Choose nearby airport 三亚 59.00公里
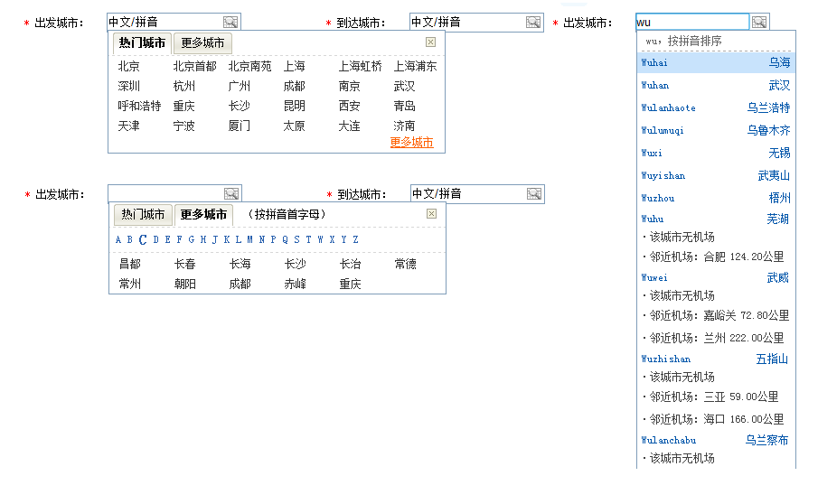This screenshot has width=818, height=504. [711, 397]
